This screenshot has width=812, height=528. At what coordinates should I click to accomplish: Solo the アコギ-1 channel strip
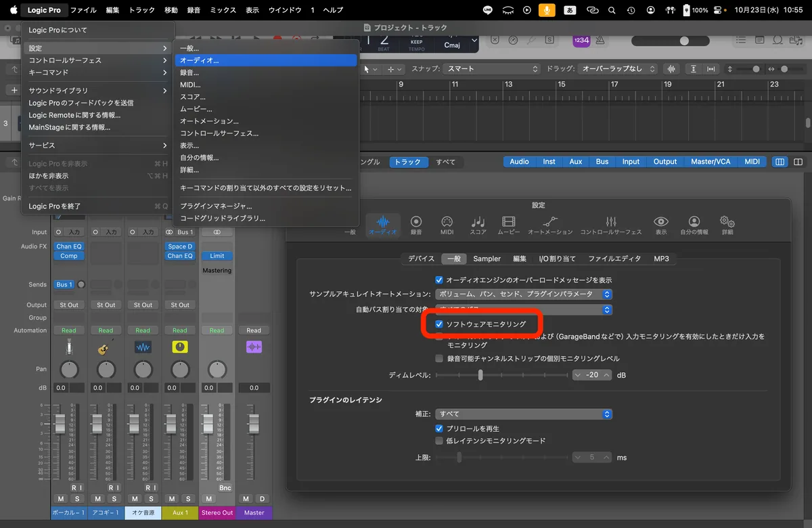(114, 499)
